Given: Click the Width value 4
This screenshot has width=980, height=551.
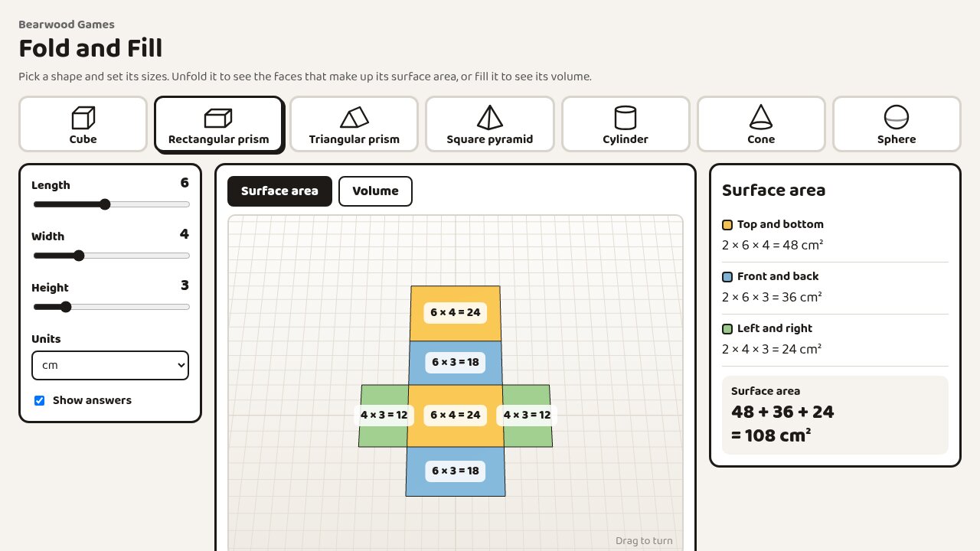Looking at the screenshot, I should 185,234.
